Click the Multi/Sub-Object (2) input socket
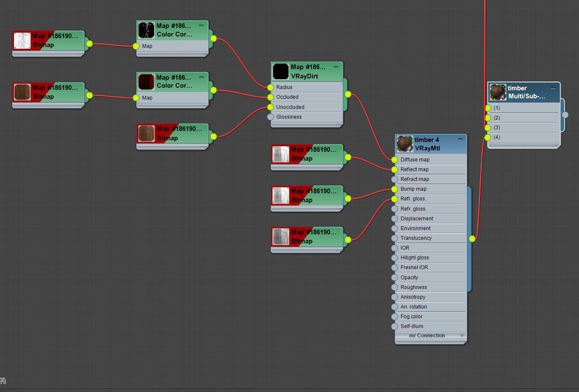Image resolution: width=579 pixels, height=392 pixels. (488, 117)
